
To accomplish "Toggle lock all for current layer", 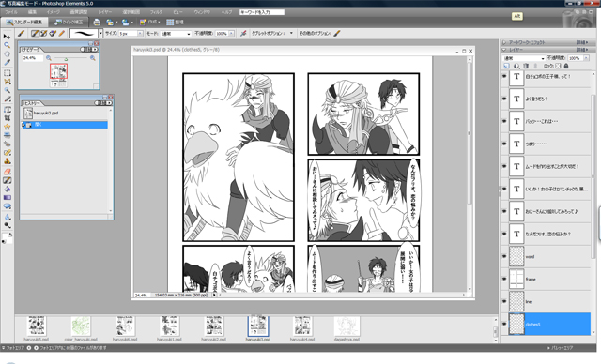I will coord(566,66).
